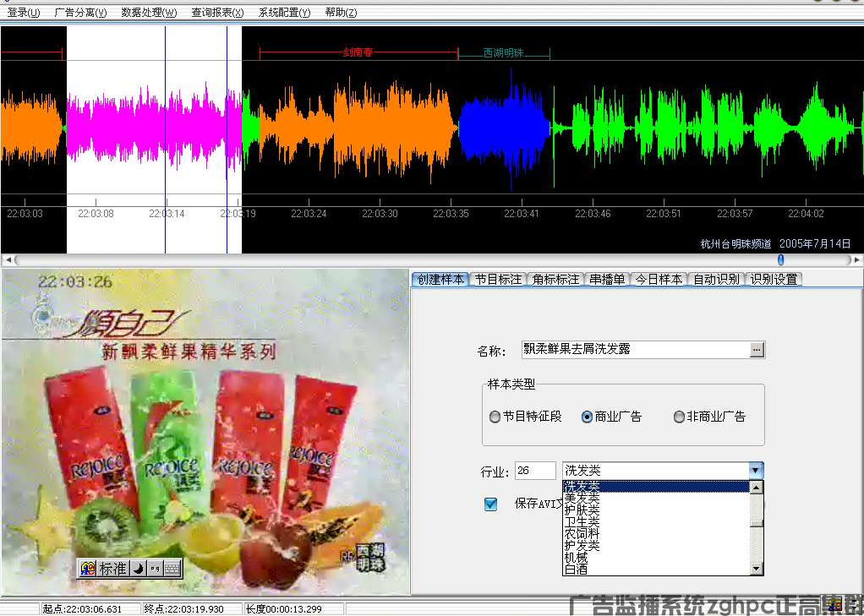The width and height of the screenshot is (864, 616).
Task: Click the 剑南春 segment label on timeline
Action: click(358, 52)
